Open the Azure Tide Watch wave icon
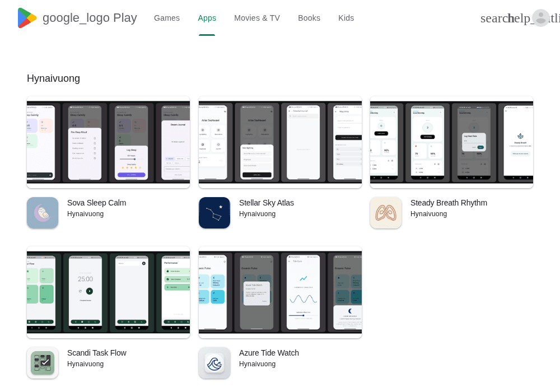560x392 pixels. click(214, 363)
